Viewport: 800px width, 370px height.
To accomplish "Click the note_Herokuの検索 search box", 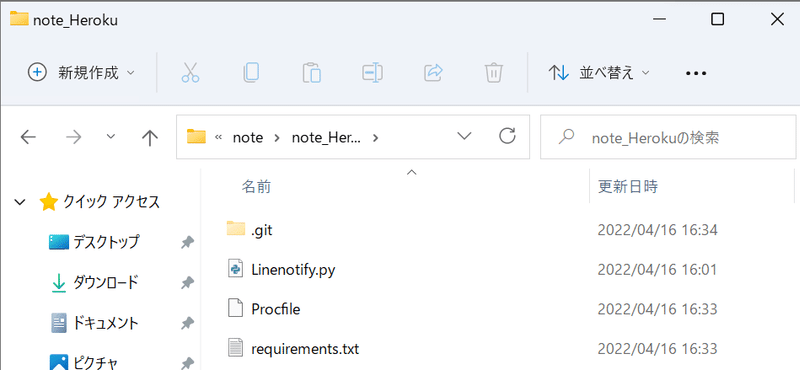I will pyautogui.click(x=668, y=137).
